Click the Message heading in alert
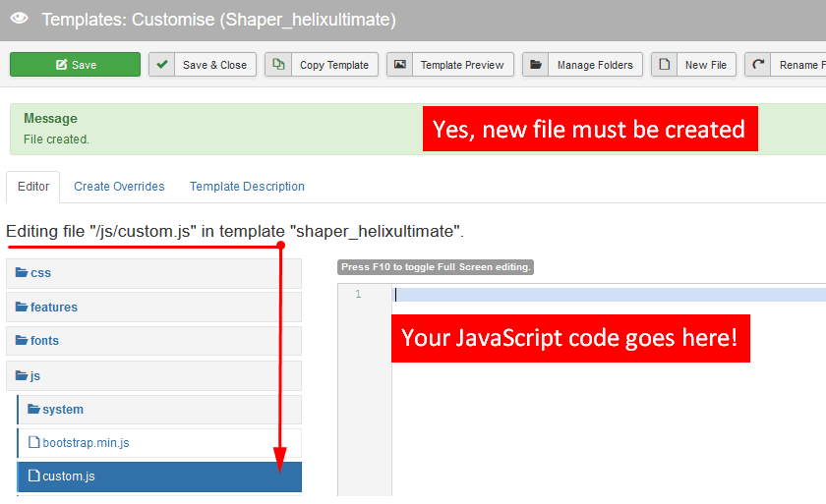Screen dimensions: 826x504 coord(50,118)
